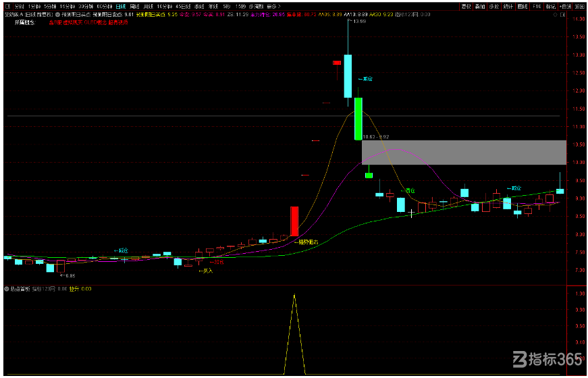Select the 10分钟 period tab
The width and height of the screenshot is (588, 378).
coord(164,6)
